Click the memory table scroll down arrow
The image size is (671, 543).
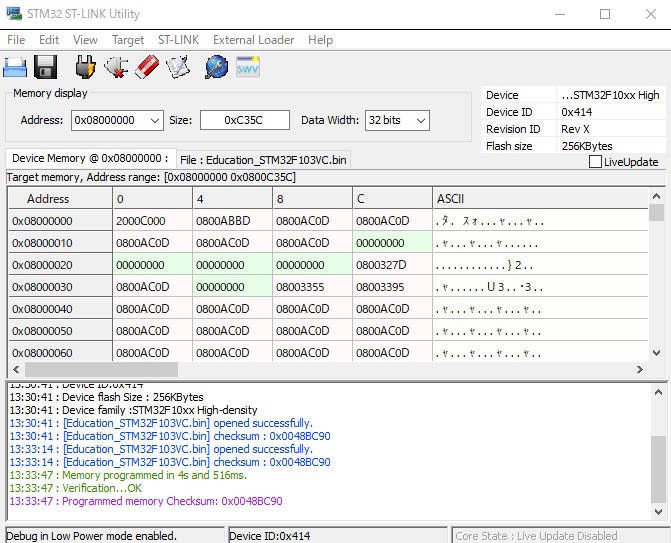point(656,353)
